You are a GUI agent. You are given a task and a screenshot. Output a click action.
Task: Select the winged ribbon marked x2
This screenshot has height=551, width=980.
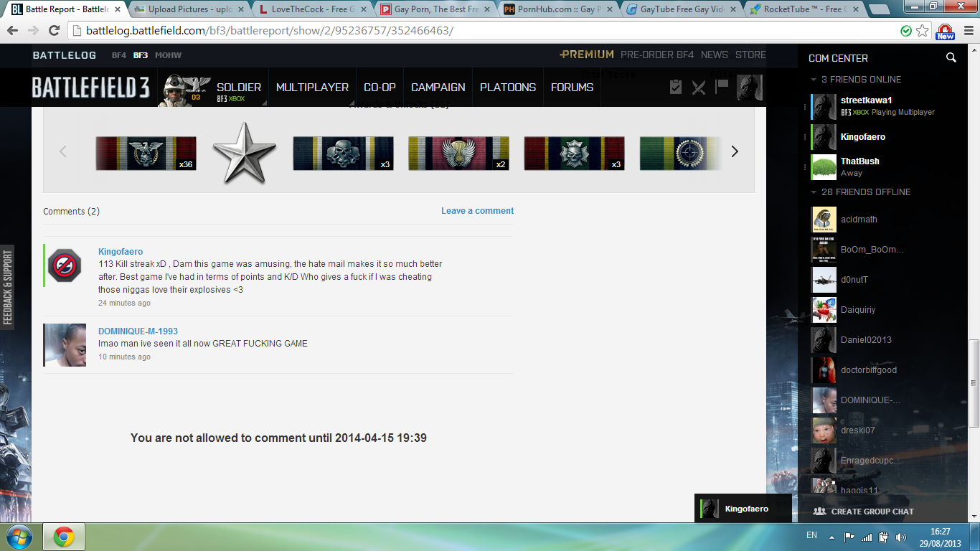tap(458, 154)
